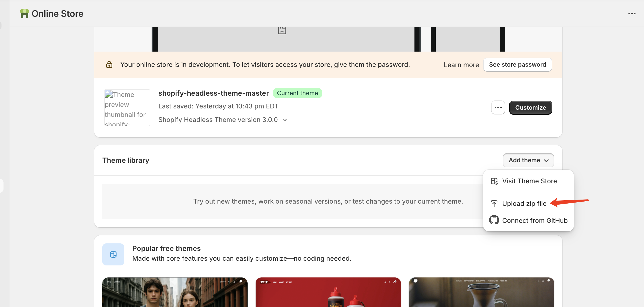
Task: Select Upload zip file option
Action: pyautogui.click(x=528, y=204)
